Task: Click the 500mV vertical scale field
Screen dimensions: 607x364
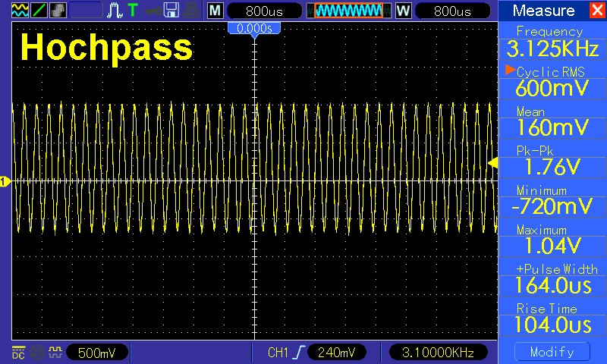Action: [97, 353]
